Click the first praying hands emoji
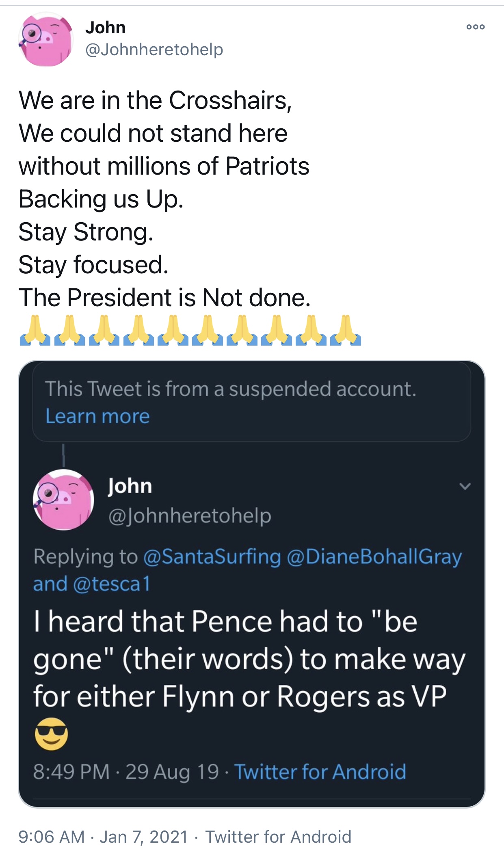This screenshot has width=504, height=863. pos(35,330)
